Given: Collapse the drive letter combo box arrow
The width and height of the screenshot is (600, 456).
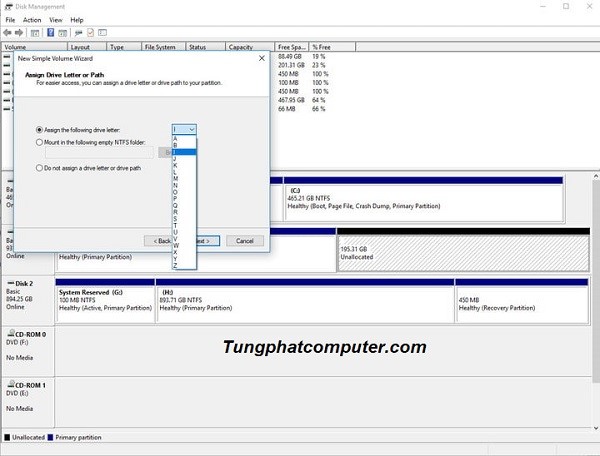Looking at the screenshot, I should [x=192, y=130].
